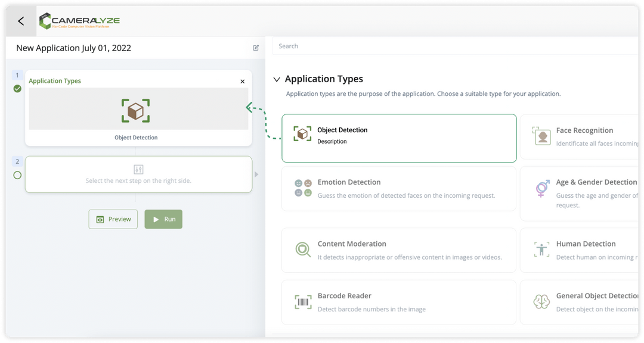Edit the application name pencil icon
This screenshot has height=343, width=644.
tap(256, 48)
